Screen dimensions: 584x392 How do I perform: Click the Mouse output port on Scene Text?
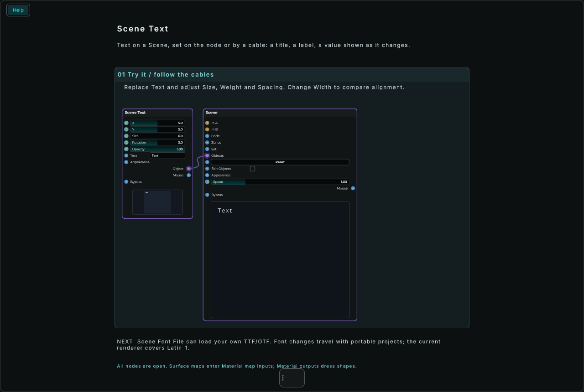point(189,175)
